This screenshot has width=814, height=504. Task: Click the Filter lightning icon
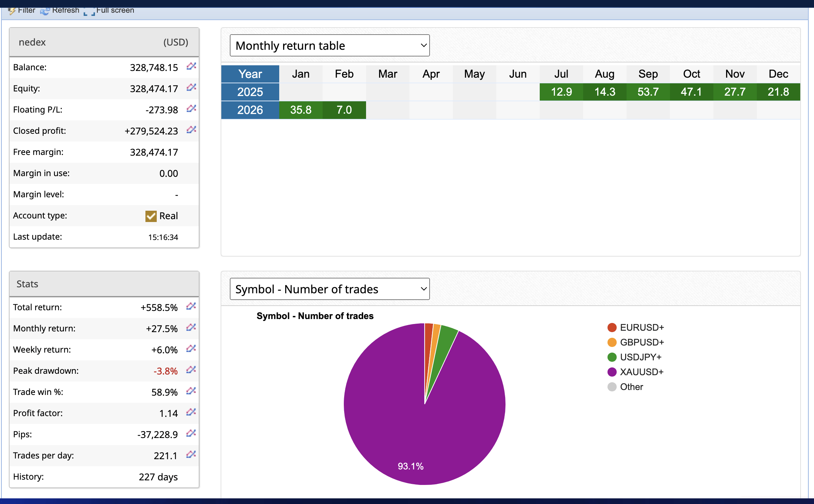(x=11, y=10)
